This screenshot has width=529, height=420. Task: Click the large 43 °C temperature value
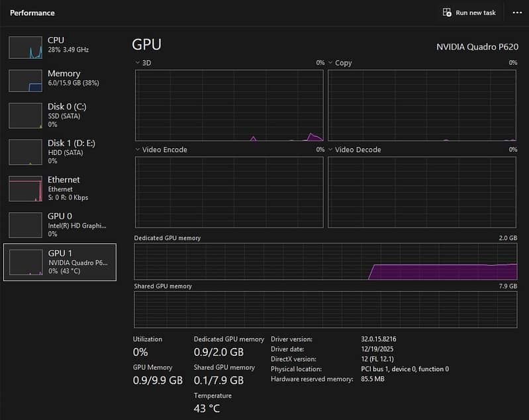click(x=207, y=409)
